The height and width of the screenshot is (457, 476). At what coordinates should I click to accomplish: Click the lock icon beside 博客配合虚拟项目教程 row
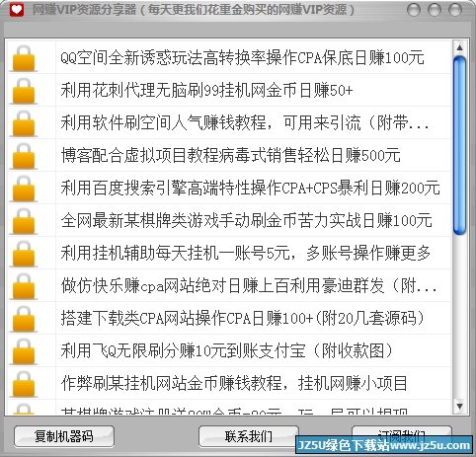point(24,156)
